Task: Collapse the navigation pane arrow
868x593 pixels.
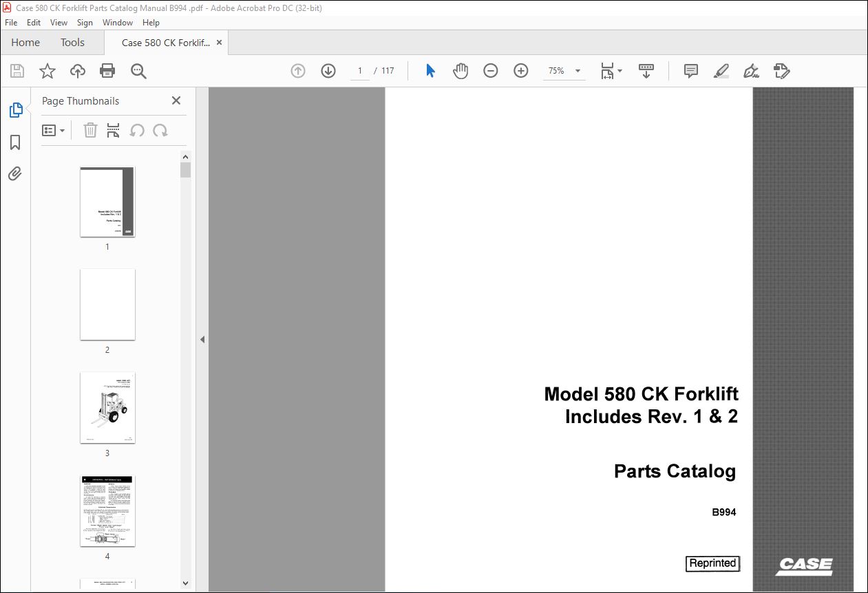Action: [x=202, y=340]
